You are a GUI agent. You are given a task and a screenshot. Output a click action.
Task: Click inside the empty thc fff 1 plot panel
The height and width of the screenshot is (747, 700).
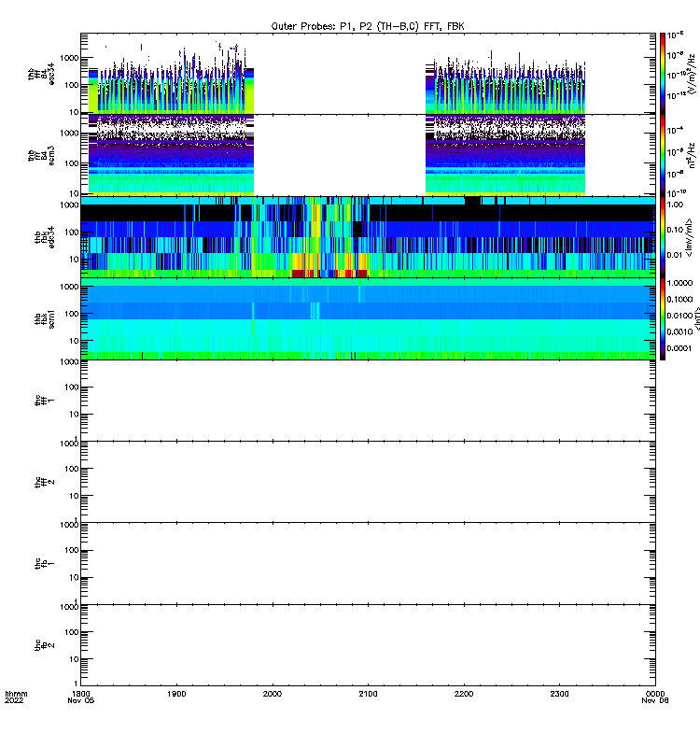368,401
